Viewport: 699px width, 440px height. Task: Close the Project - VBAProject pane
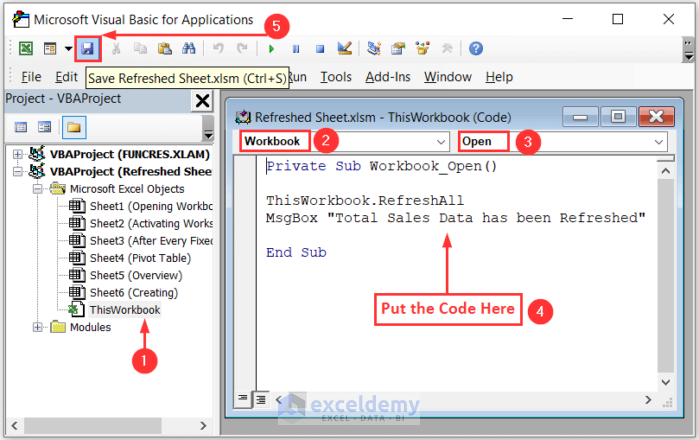[x=202, y=101]
